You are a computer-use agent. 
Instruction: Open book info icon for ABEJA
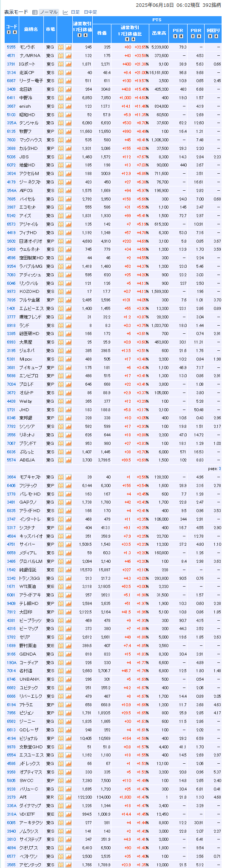coord(61,460)
